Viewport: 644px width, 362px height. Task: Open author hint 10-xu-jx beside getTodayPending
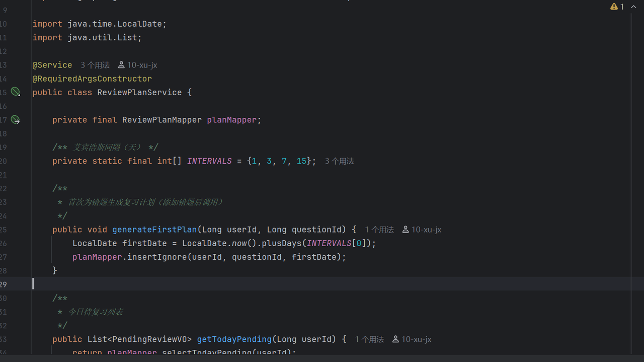click(x=412, y=339)
